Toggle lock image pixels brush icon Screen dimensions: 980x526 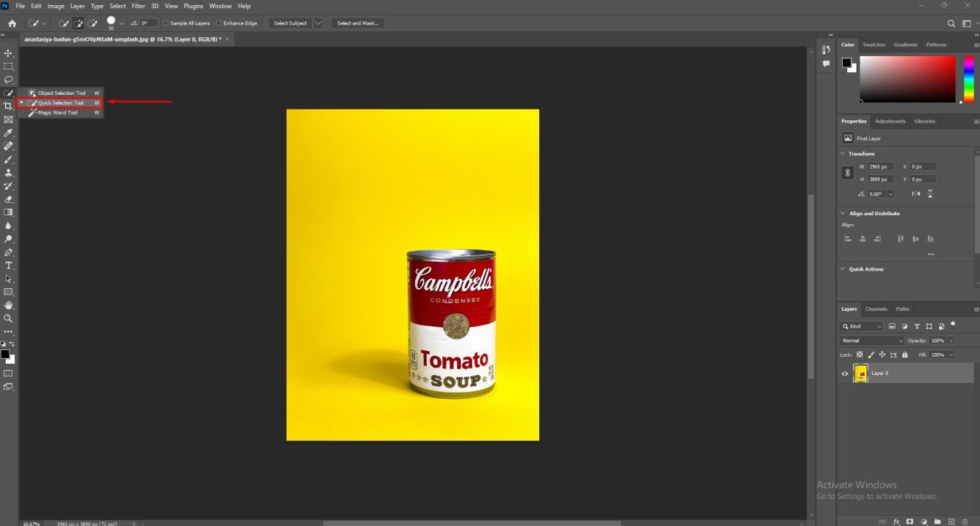pyautogui.click(x=871, y=355)
